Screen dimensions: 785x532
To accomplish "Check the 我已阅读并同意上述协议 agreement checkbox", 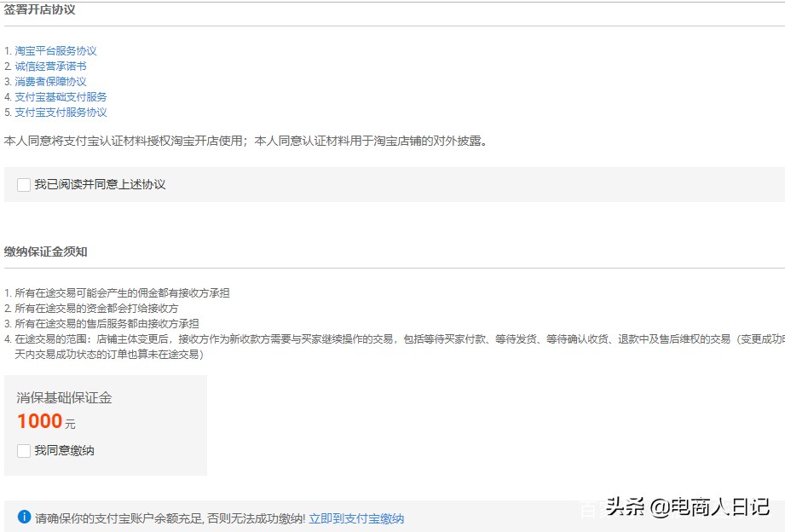I will point(23,184).
